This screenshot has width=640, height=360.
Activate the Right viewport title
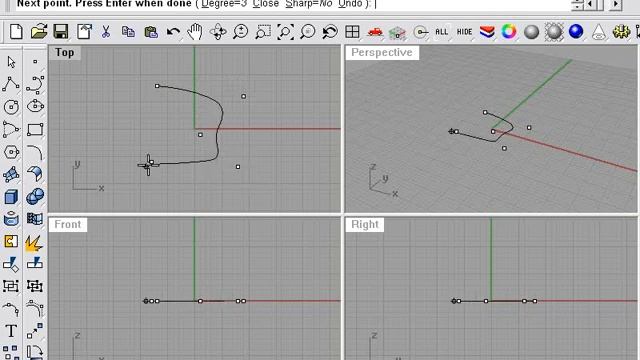click(364, 224)
